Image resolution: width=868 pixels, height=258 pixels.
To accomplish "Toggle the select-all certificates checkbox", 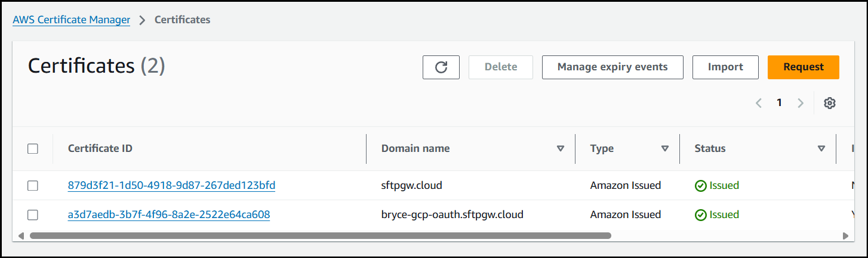I will point(33,149).
